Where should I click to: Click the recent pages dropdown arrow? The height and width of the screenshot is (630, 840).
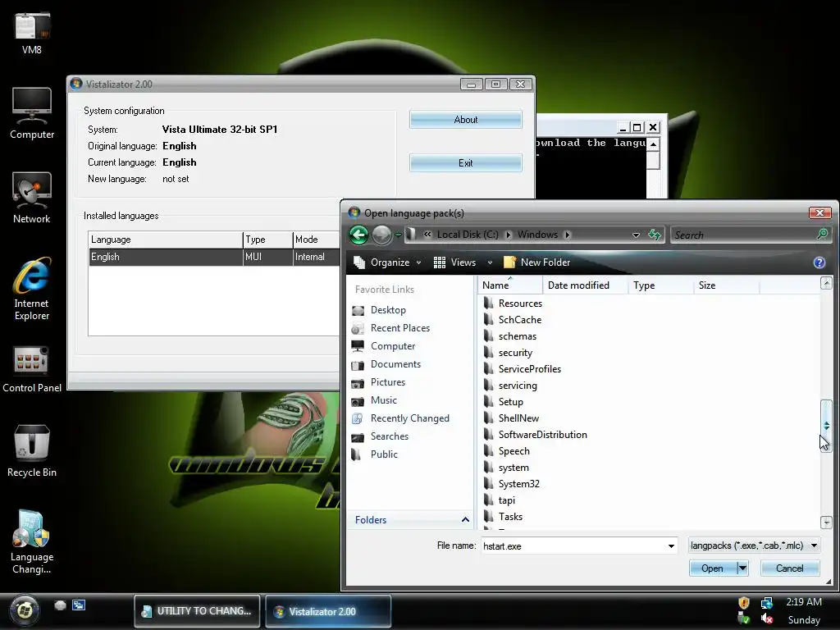click(x=398, y=235)
